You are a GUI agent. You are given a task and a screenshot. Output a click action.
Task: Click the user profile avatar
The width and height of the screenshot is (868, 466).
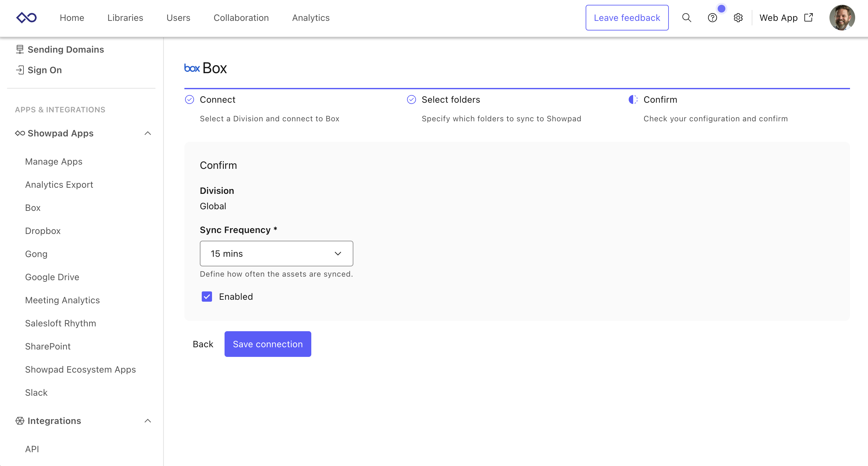coord(841,18)
